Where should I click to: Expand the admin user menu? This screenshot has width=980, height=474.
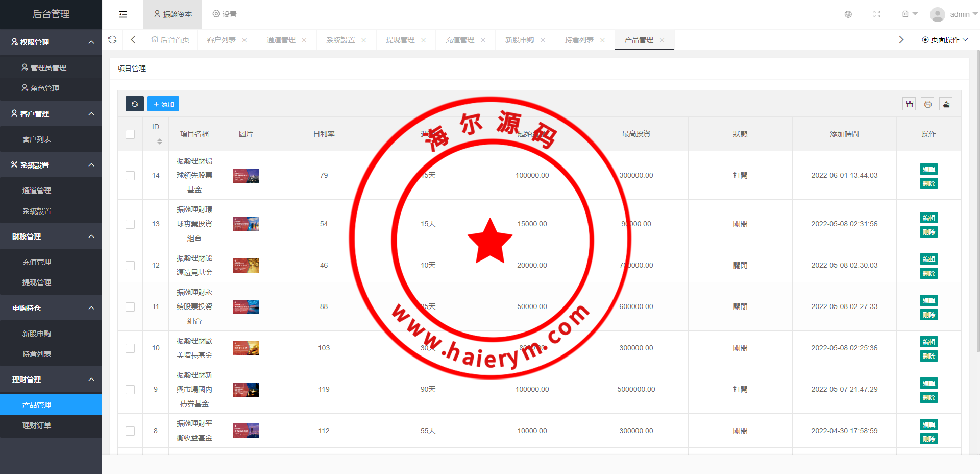pyautogui.click(x=953, y=14)
